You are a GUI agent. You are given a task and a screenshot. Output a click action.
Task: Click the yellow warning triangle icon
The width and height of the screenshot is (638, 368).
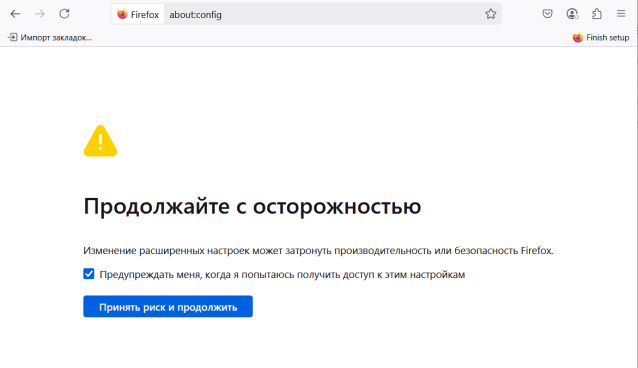(101, 141)
